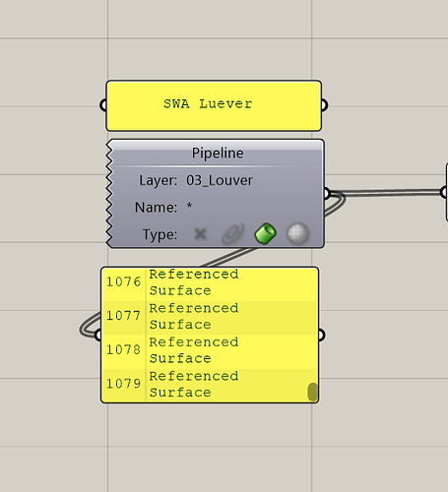Toggle the curve type filter in Pipeline
Viewport: 448px width, 492px height.
click(x=233, y=234)
